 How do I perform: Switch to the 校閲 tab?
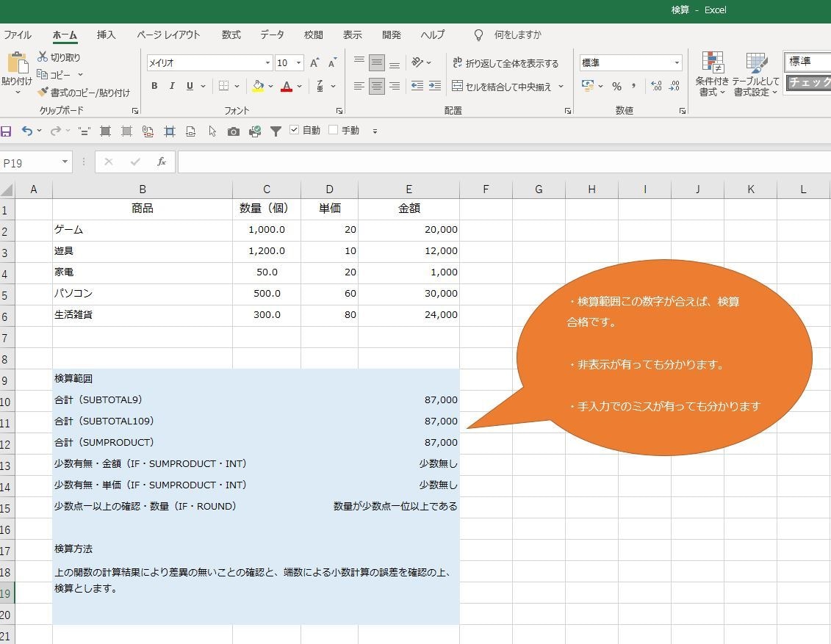click(x=313, y=35)
